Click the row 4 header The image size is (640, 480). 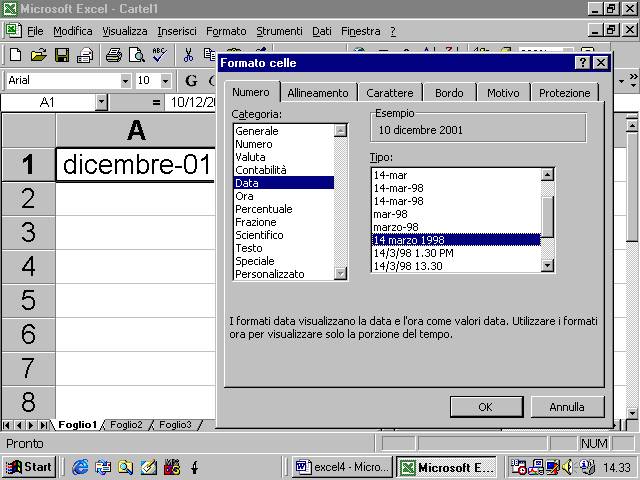[x=28, y=266]
